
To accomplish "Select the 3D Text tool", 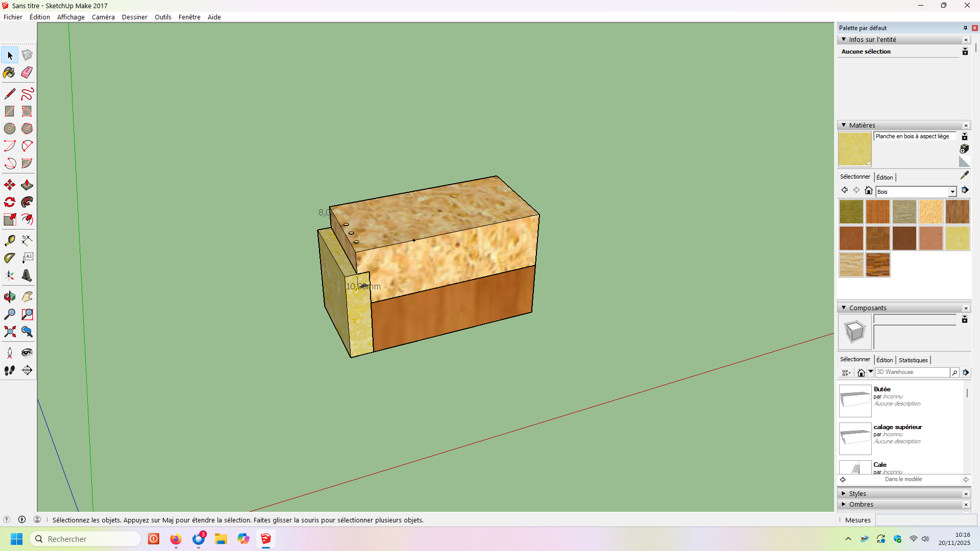I will click(27, 275).
